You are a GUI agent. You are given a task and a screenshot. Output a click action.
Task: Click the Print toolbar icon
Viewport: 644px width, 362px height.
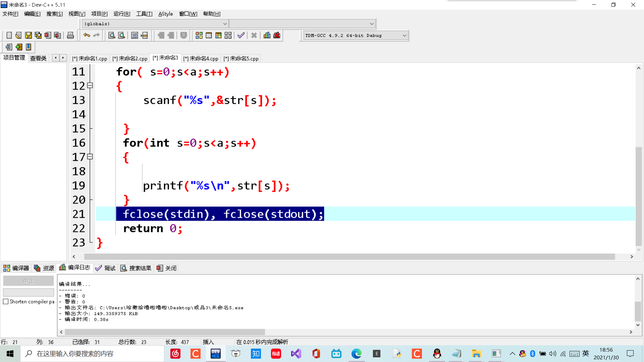point(70,36)
